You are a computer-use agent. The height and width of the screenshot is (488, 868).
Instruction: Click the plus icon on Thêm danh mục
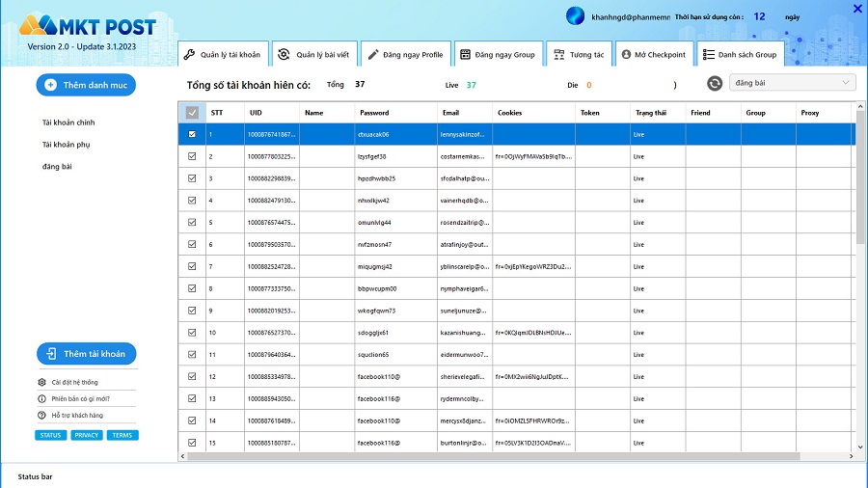(x=51, y=86)
